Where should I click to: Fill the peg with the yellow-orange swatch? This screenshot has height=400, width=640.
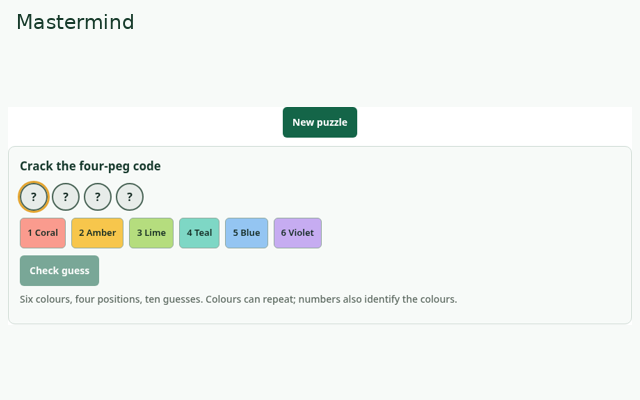[x=97, y=233]
